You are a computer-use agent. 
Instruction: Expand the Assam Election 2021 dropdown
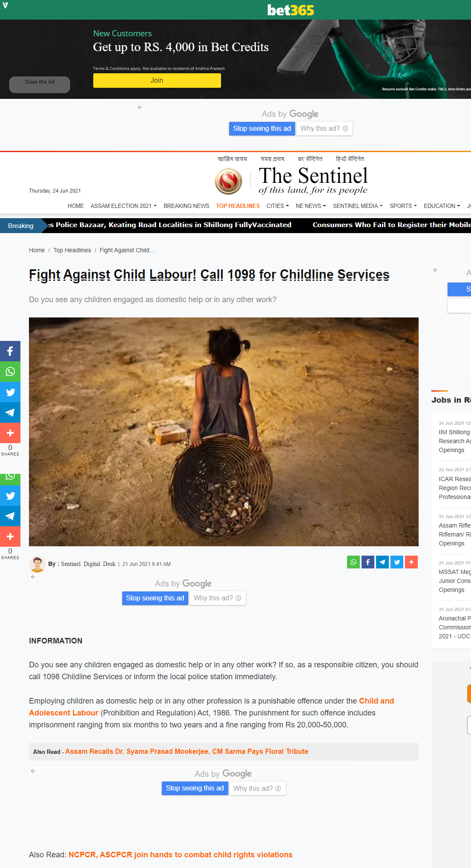pyautogui.click(x=123, y=206)
